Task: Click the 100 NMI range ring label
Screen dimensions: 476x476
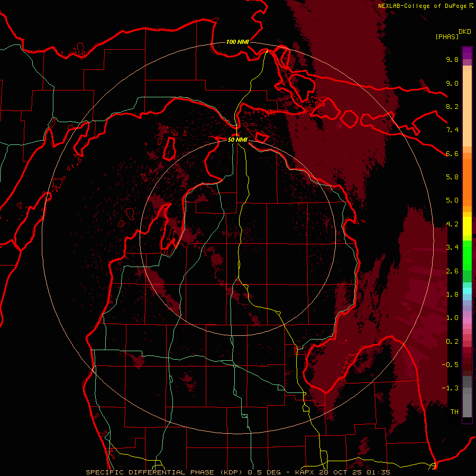Action: (237, 42)
